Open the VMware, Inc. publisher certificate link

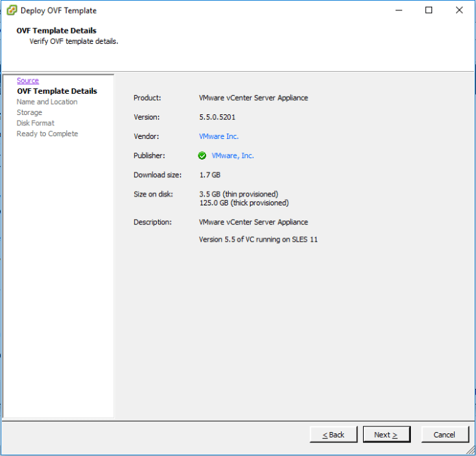(x=232, y=156)
